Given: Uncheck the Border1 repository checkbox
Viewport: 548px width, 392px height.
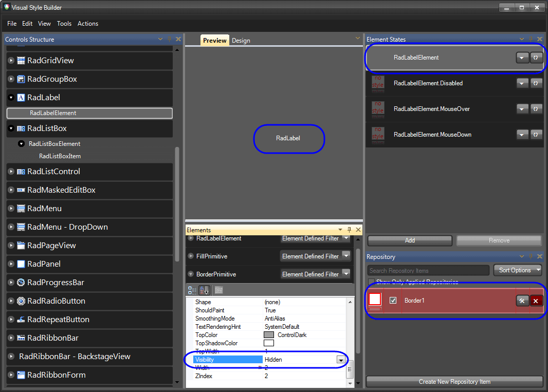Looking at the screenshot, I should click(393, 300).
